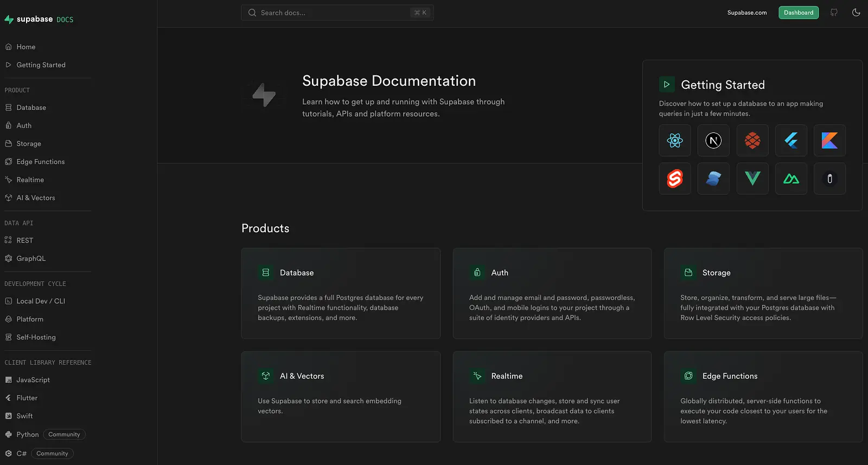Image resolution: width=868 pixels, height=465 pixels.
Task: Toggle dark mode with moon icon
Action: 856,12
